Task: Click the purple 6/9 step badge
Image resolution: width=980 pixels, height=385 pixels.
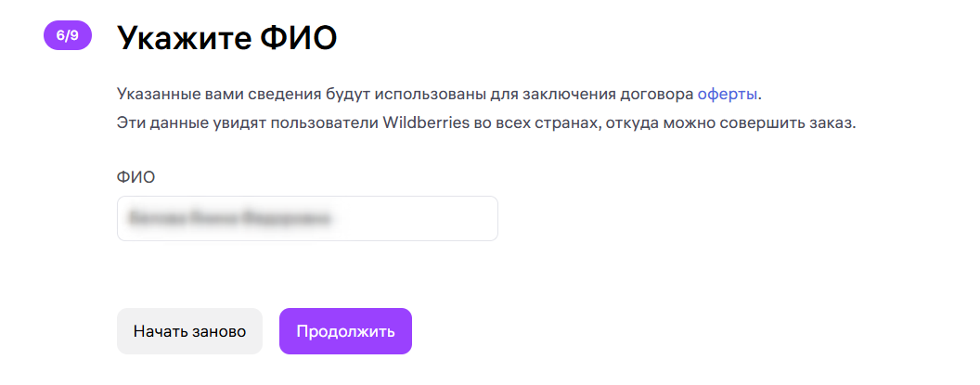Action: coord(68,35)
